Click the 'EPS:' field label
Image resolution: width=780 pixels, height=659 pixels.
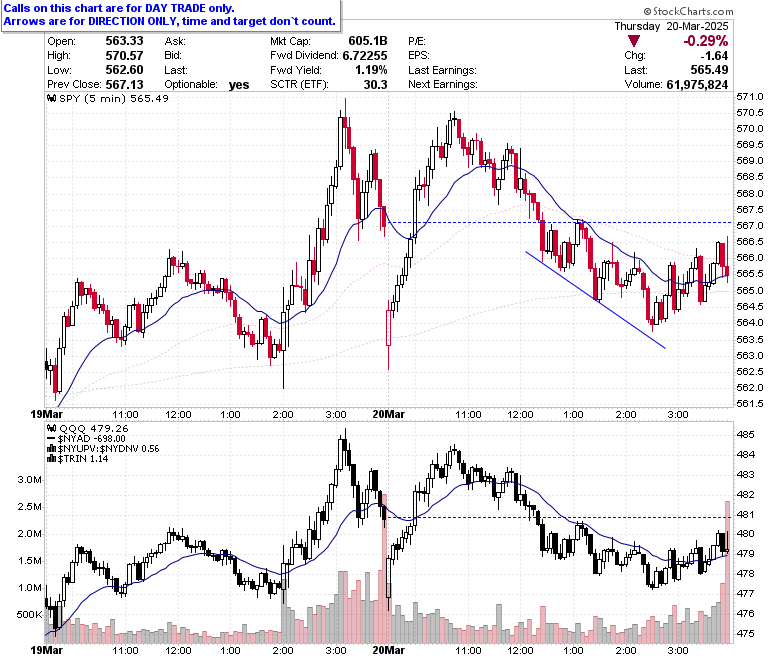(x=419, y=56)
